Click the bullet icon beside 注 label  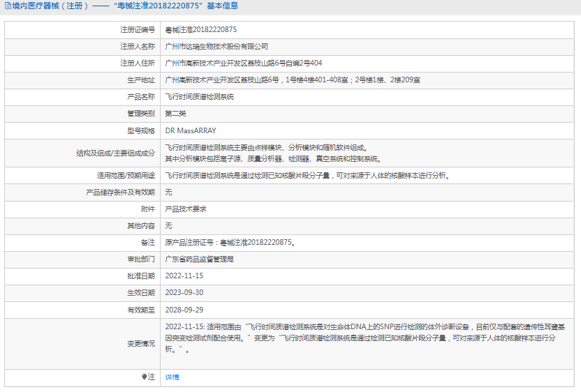[x=144, y=377]
